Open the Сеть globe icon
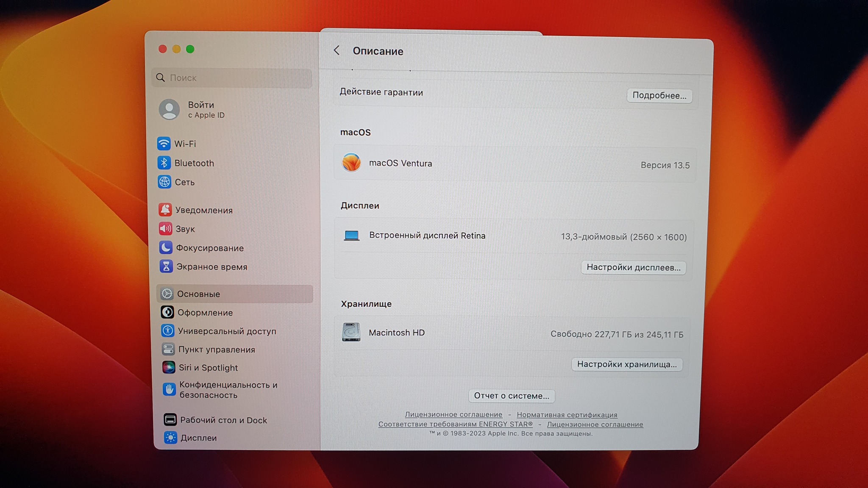This screenshot has width=868, height=488. point(164,182)
